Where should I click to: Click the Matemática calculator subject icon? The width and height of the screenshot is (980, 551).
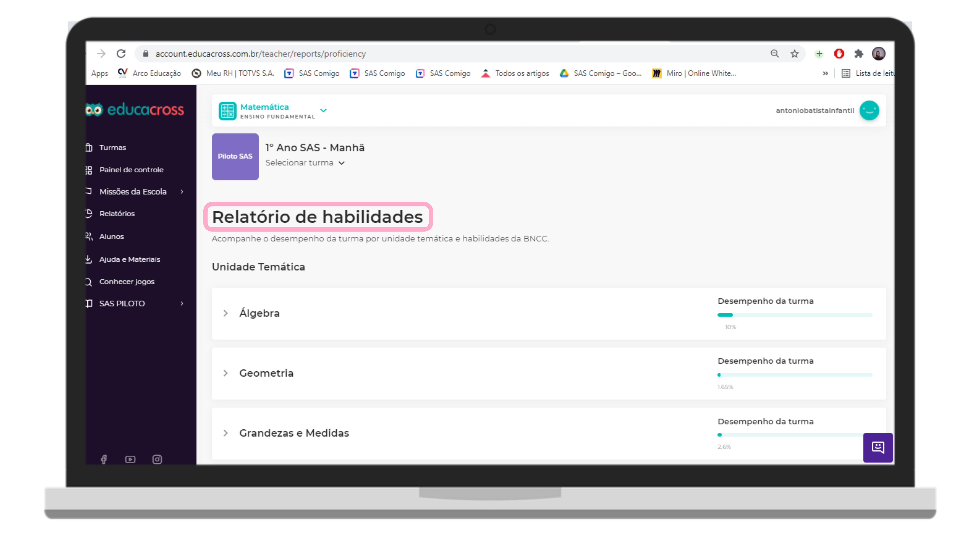point(227,111)
